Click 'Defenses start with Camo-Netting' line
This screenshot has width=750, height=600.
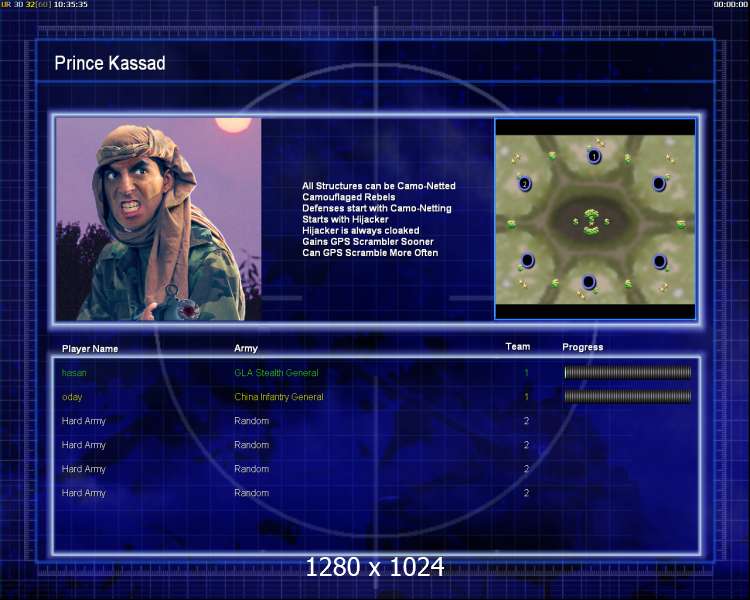377,208
